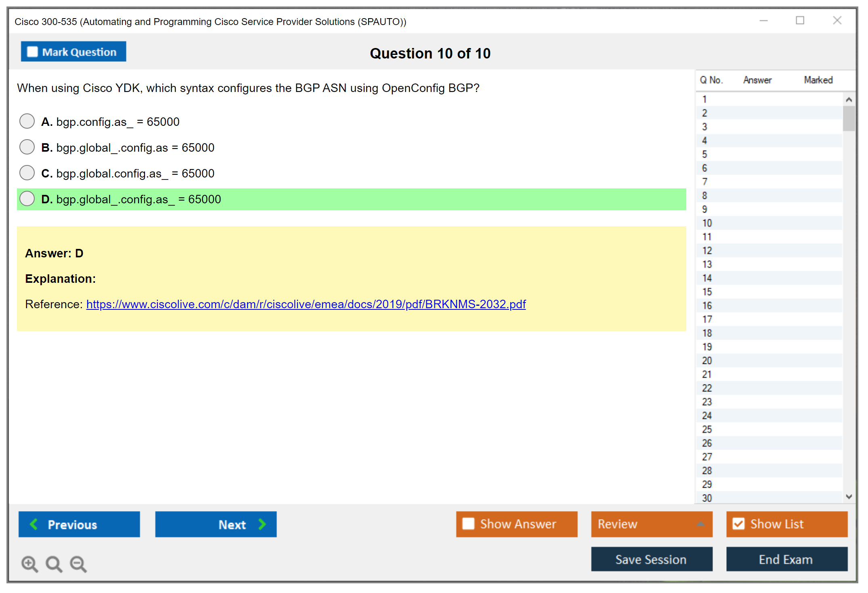Click the left chevron on Previous button

(x=34, y=524)
